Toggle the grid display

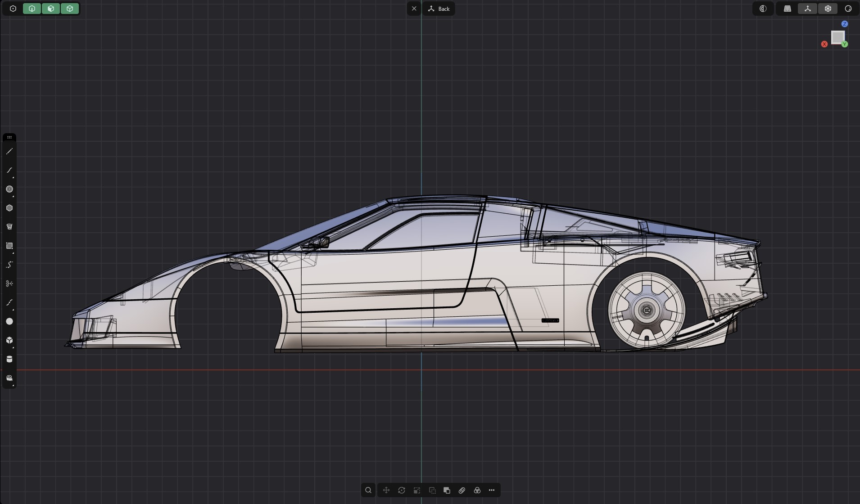[x=788, y=9]
